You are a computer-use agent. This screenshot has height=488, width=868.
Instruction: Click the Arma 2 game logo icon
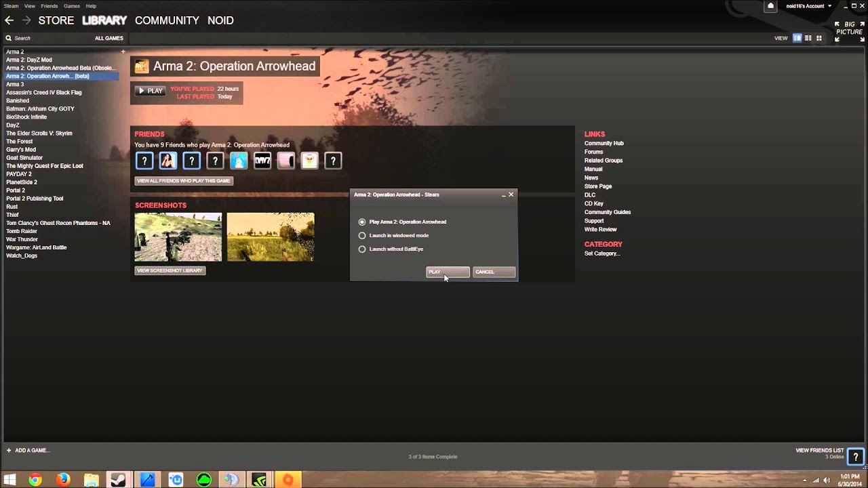click(141, 66)
